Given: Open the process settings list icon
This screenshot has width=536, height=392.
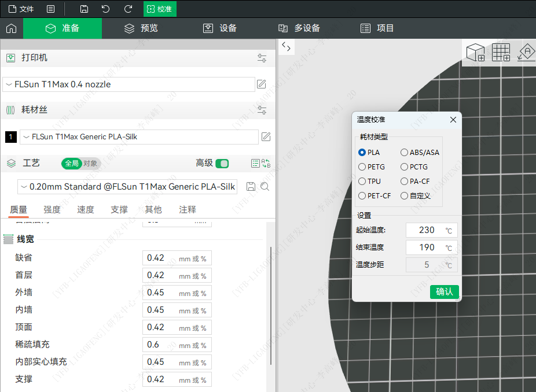Looking at the screenshot, I should (x=255, y=163).
